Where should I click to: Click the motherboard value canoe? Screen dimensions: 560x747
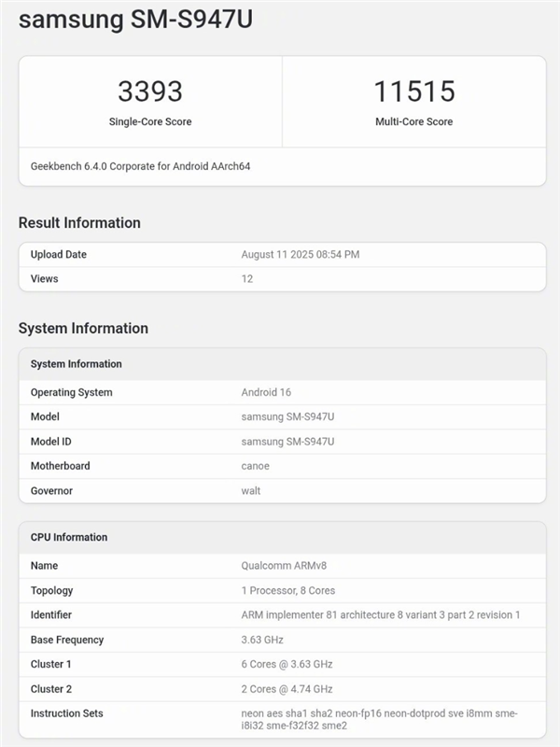click(x=255, y=466)
